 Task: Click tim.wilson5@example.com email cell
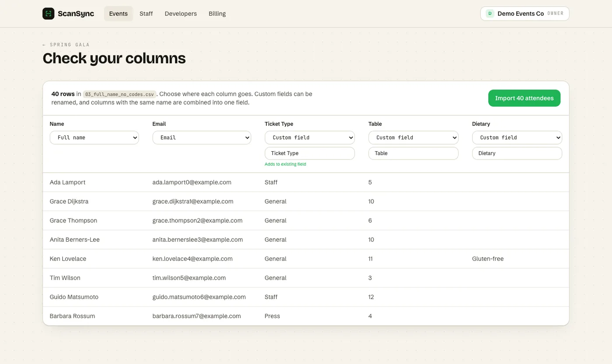pos(189,278)
